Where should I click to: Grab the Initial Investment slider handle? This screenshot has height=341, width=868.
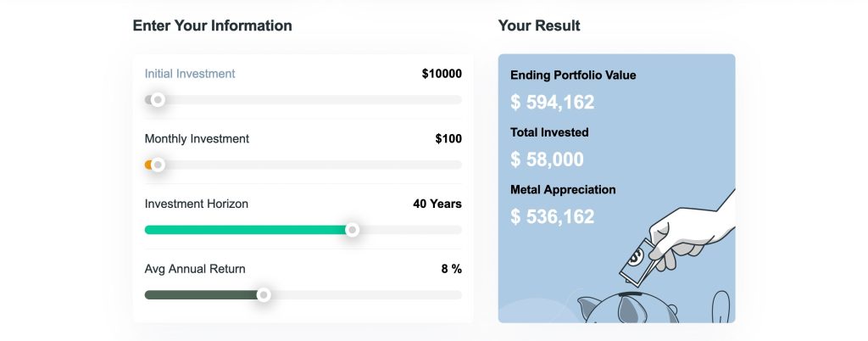pyautogui.click(x=157, y=99)
